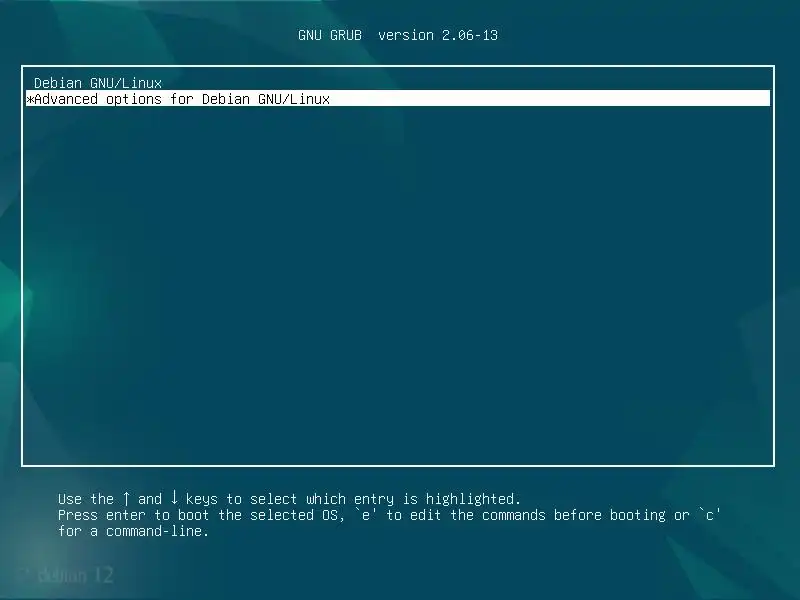Click the word highlighted in the help text

pos(470,498)
